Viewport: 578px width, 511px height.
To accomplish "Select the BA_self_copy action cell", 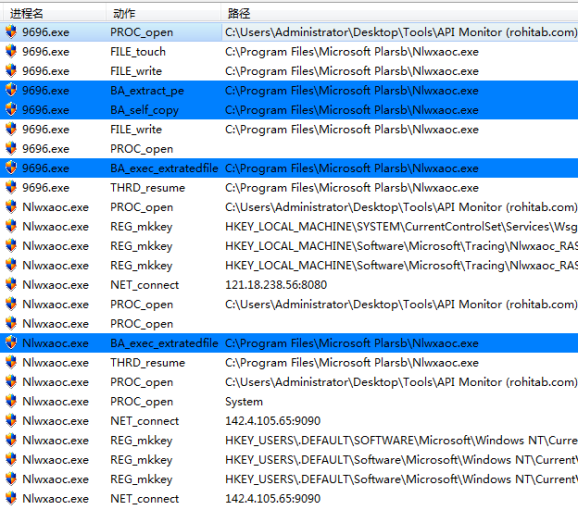I will [x=144, y=110].
